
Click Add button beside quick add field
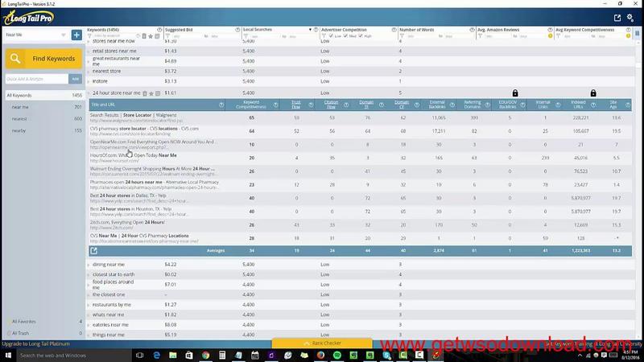[75, 79]
